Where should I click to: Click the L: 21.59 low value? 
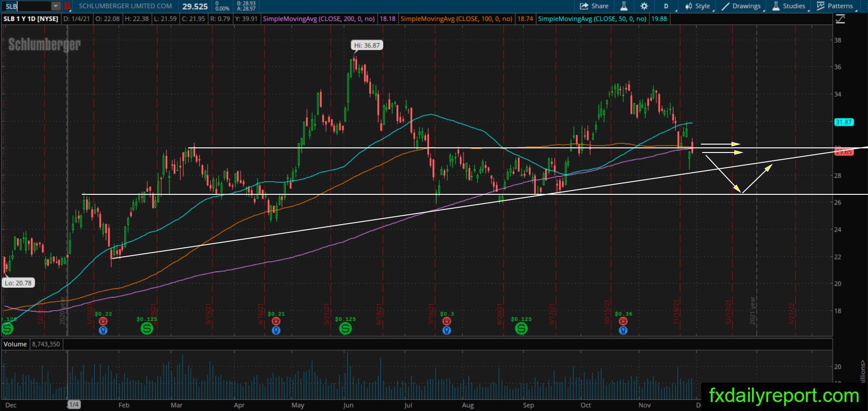click(x=165, y=19)
